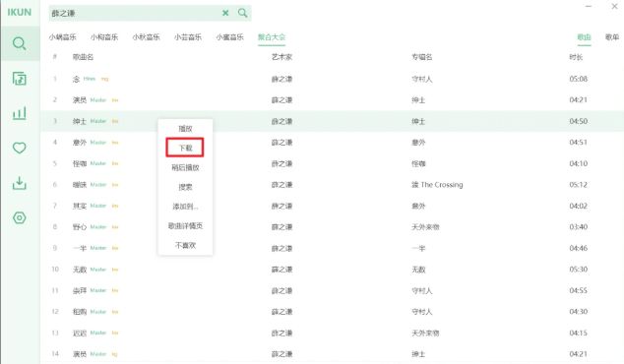The width and height of the screenshot is (624, 364).
Task: Click the 艺术家 column header
Action: 281,57
